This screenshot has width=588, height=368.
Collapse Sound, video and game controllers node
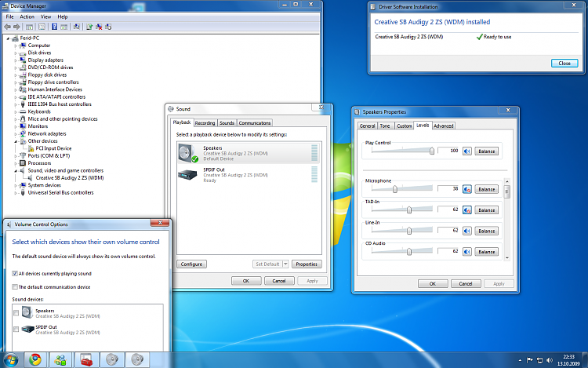pos(16,171)
